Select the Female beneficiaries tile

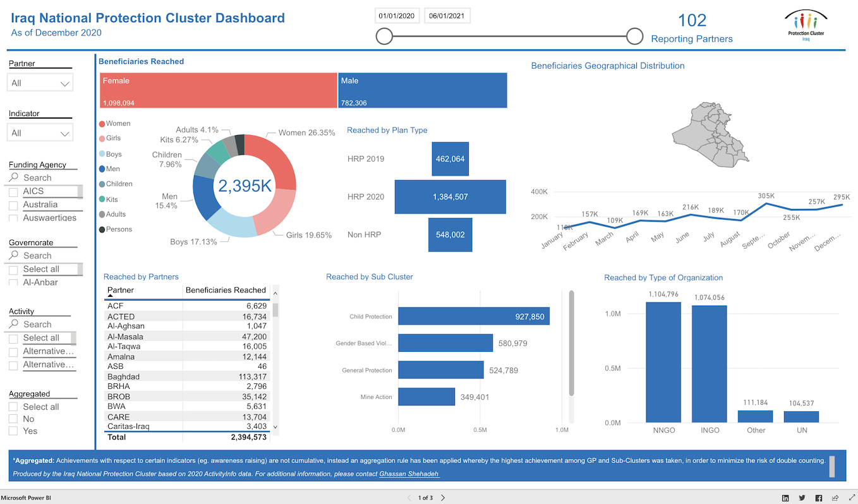click(218, 90)
